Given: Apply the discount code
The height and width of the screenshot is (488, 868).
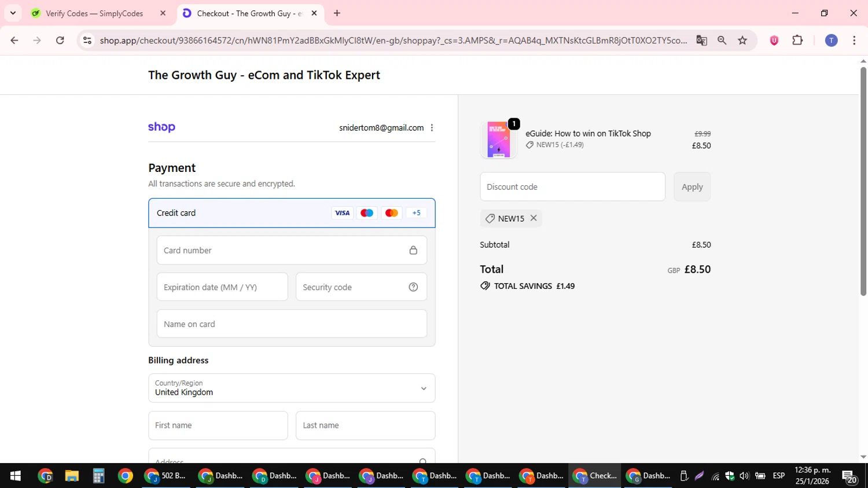Looking at the screenshot, I should [692, 187].
